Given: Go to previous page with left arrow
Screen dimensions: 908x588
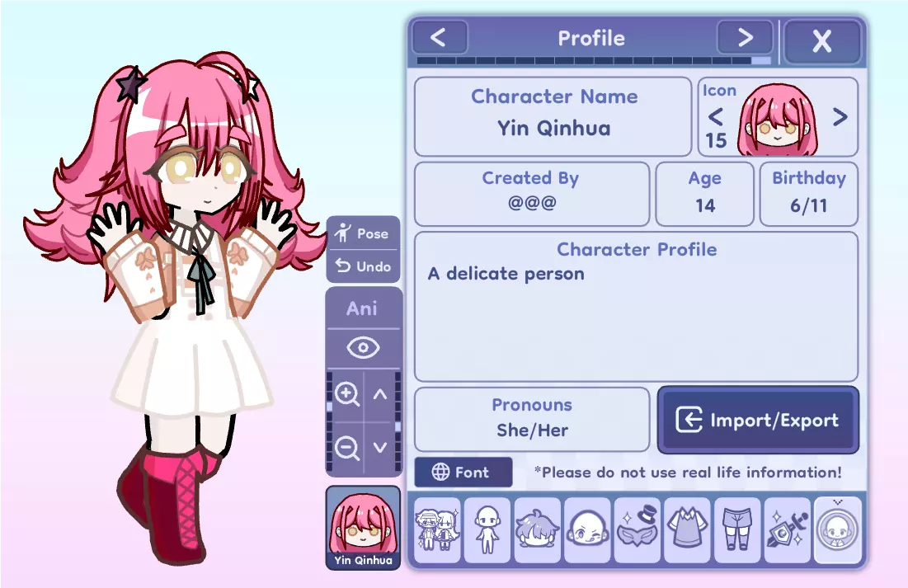Looking at the screenshot, I should coord(440,38).
